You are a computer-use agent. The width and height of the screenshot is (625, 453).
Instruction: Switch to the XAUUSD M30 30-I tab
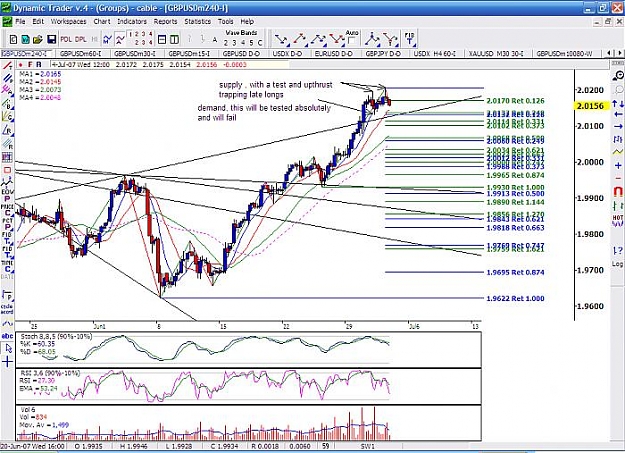[x=496, y=53]
